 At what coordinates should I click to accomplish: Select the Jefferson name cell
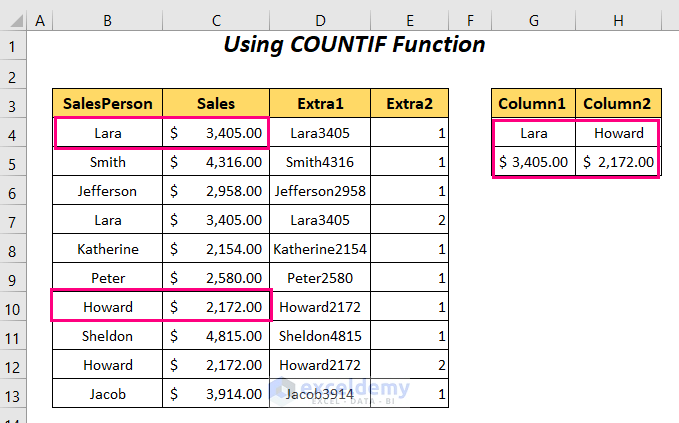pyautogui.click(x=107, y=190)
